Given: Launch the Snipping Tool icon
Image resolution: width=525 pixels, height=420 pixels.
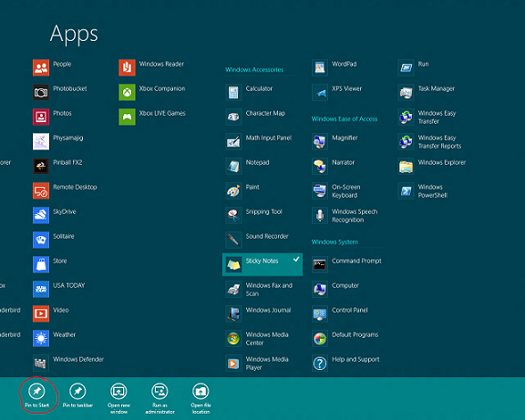Looking at the screenshot, I should [233, 215].
